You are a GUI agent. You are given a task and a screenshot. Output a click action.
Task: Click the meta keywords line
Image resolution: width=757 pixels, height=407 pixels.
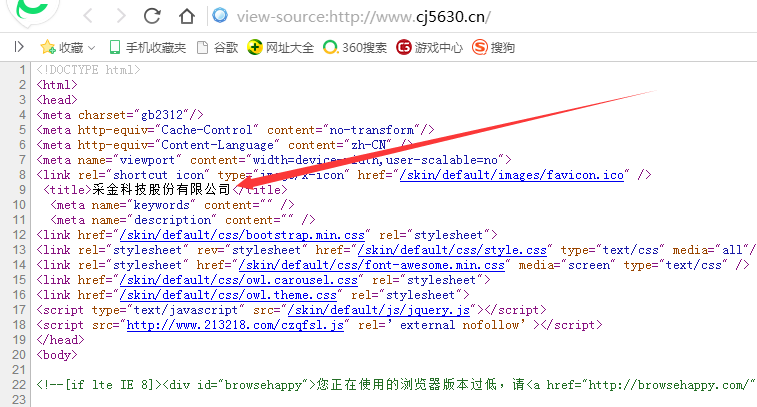[172, 205]
